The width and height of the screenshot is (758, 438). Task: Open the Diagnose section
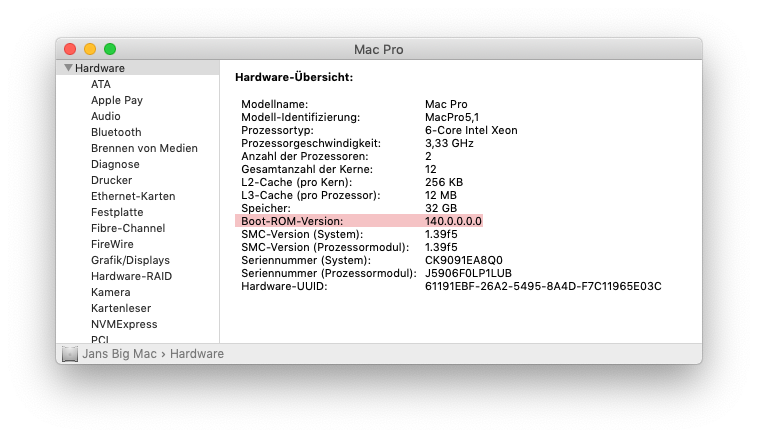tap(115, 164)
